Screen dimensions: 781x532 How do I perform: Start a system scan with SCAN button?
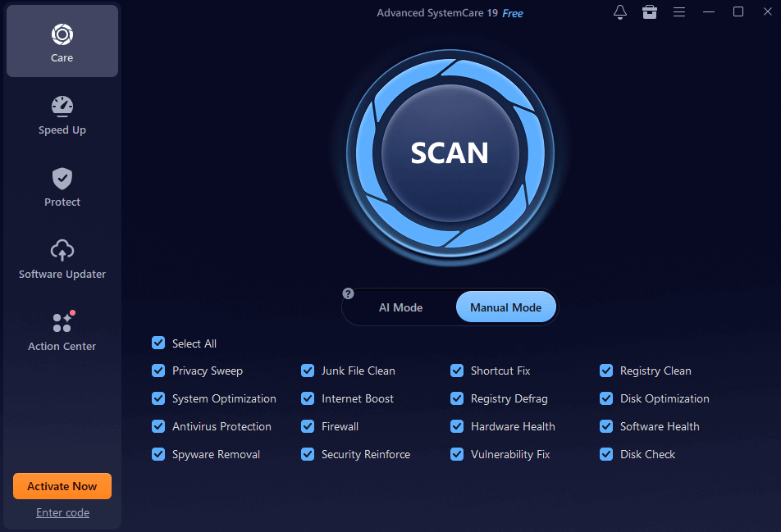pos(449,152)
